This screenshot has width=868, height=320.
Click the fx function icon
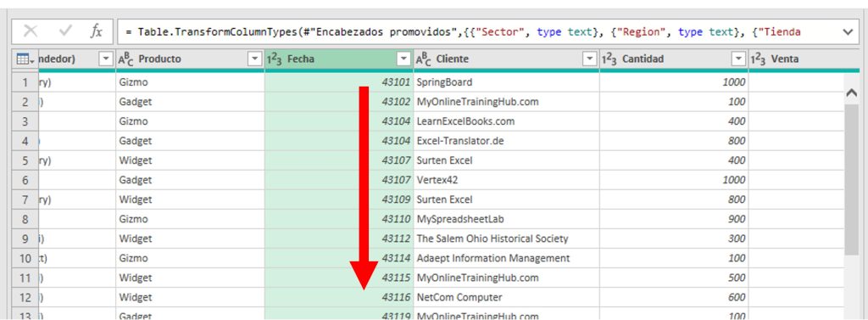pyautogui.click(x=97, y=31)
